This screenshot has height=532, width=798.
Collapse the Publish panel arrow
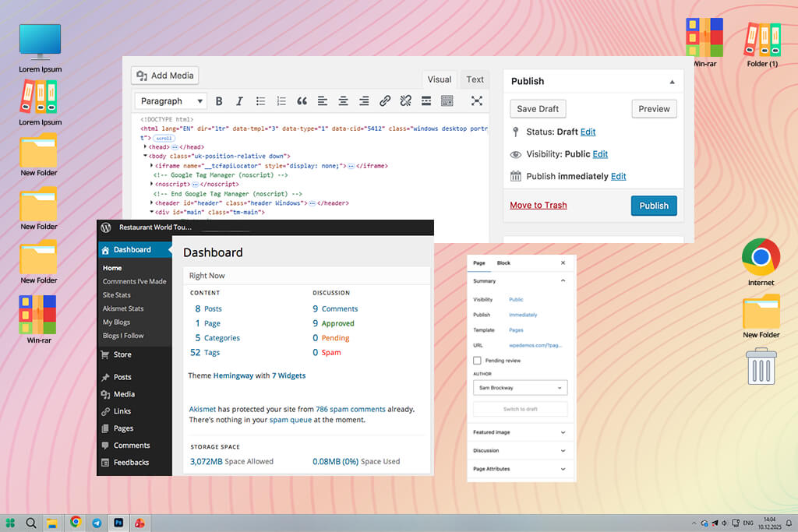click(672, 81)
